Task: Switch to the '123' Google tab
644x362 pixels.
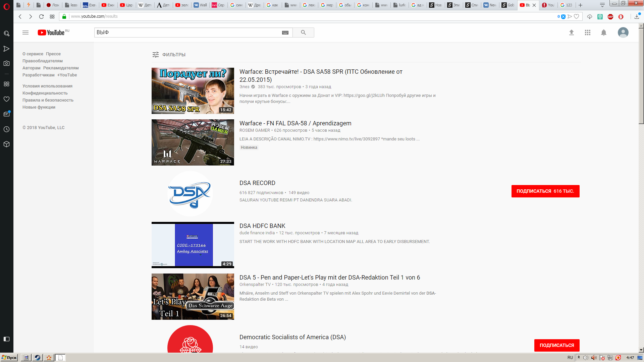Action: pos(566,5)
